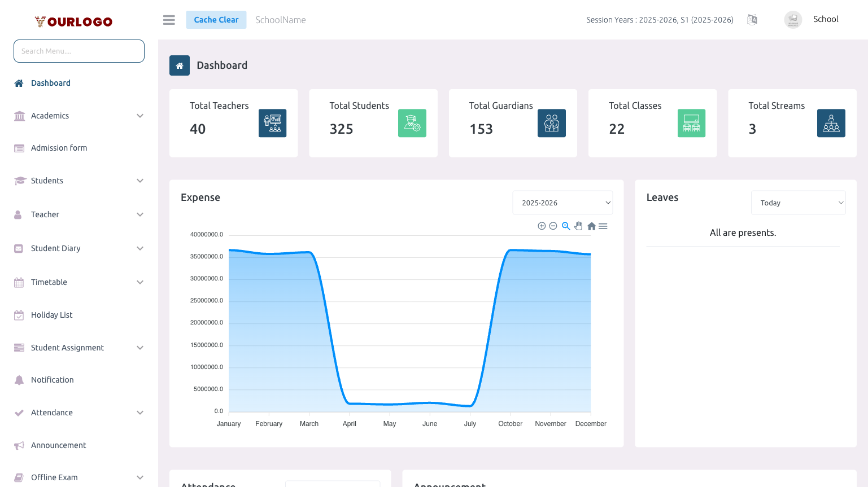
Task: Expand the Student Diary submenu
Action: pos(79,248)
